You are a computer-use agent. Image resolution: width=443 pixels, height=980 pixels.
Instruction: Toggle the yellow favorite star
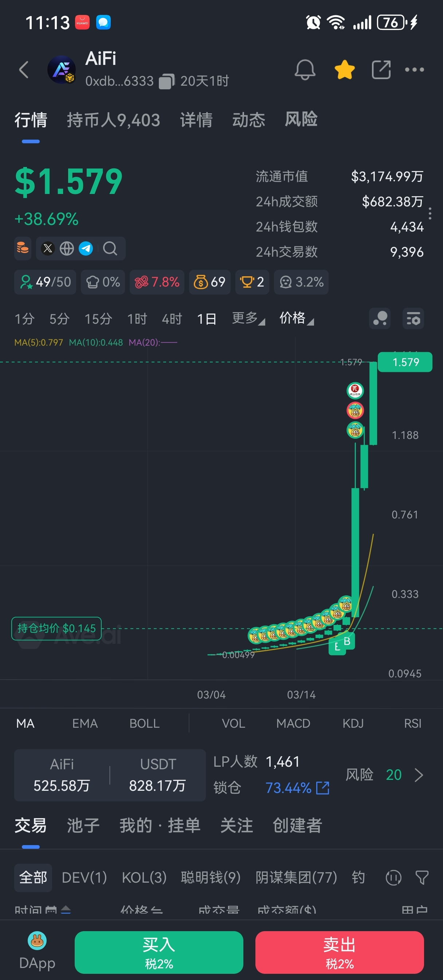345,70
